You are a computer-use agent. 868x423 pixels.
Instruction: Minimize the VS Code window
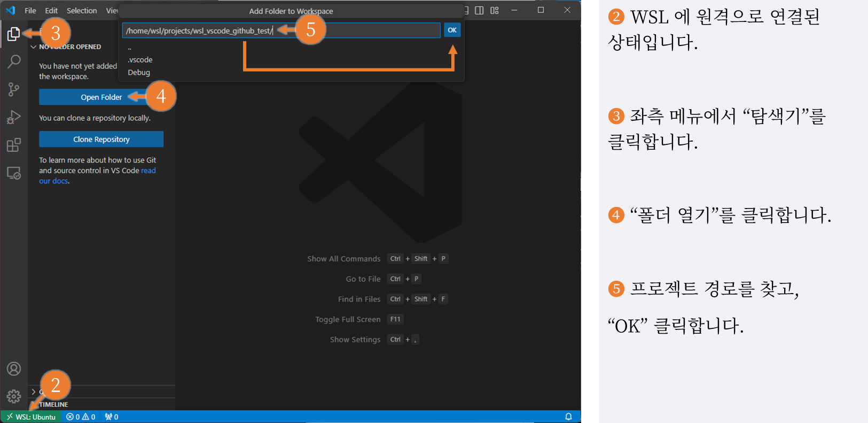(514, 10)
